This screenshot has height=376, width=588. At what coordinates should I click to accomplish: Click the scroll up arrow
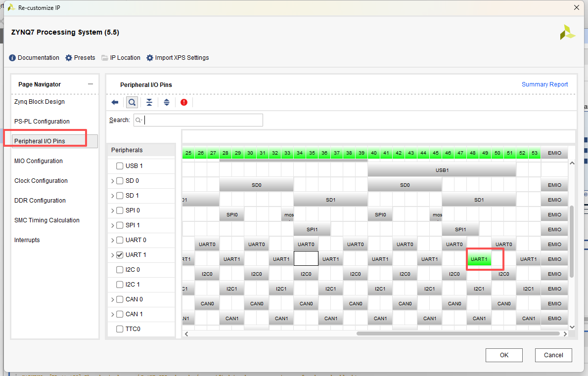tap(572, 163)
